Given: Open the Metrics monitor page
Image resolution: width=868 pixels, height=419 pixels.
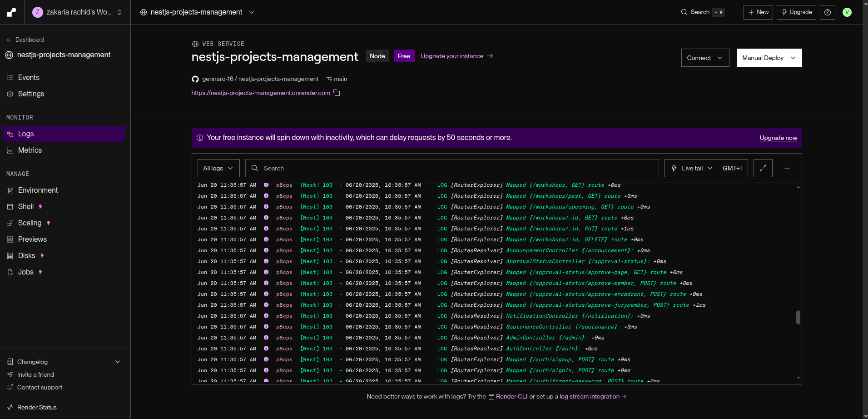Looking at the screenshot, I should point(30,150).
